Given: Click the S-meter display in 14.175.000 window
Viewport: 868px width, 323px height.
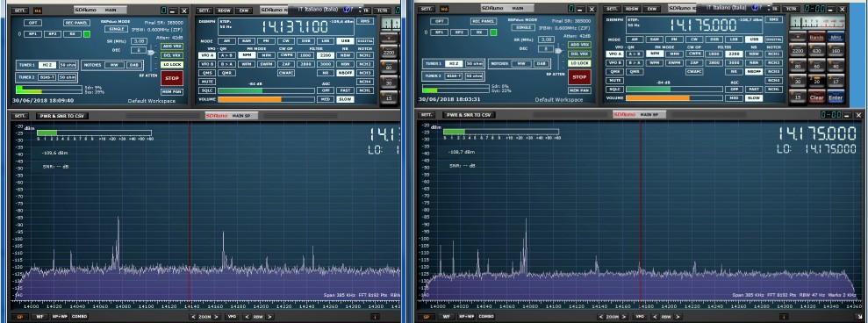Looking at the screenshot, I should (816, 23).
